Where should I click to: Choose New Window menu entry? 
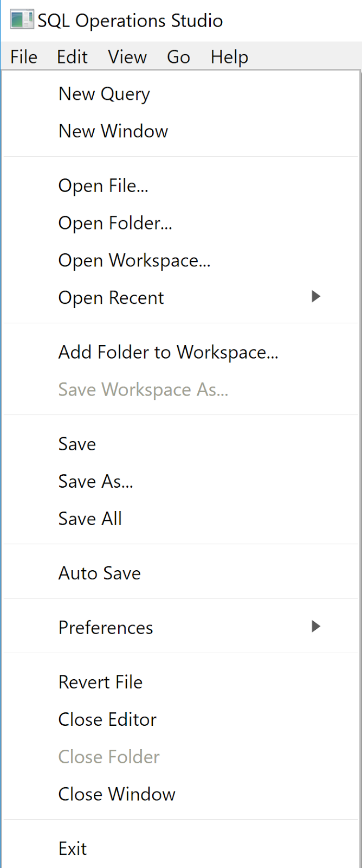coord(113,131)
